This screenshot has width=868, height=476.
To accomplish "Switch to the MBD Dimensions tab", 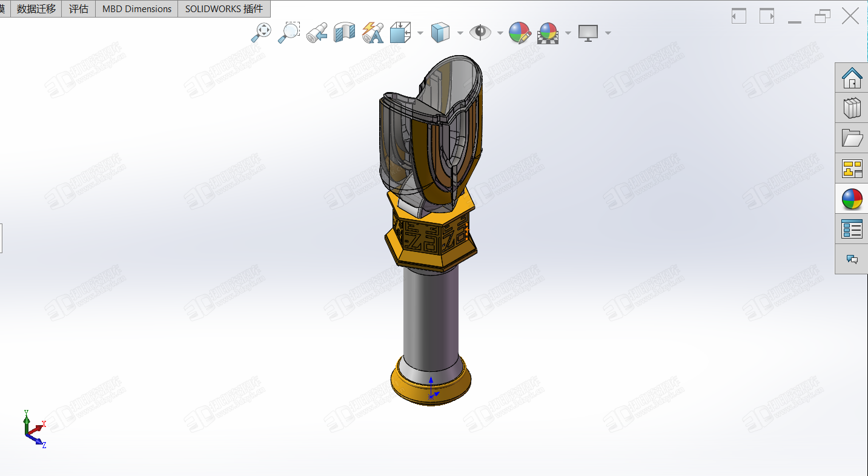I will [137, 8].
